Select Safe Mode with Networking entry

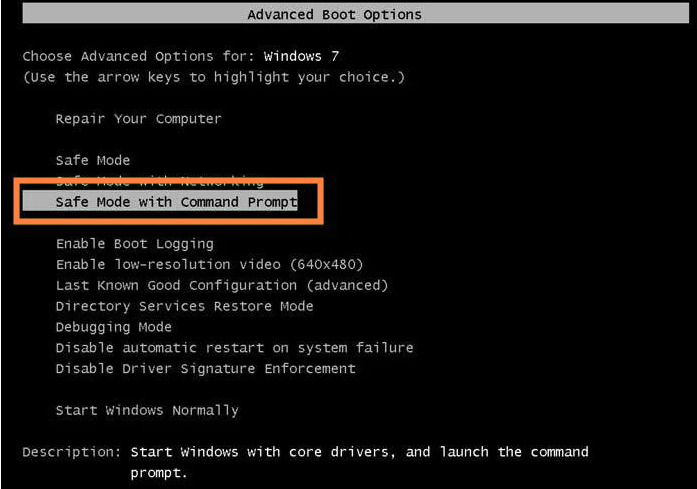[159, 182]
